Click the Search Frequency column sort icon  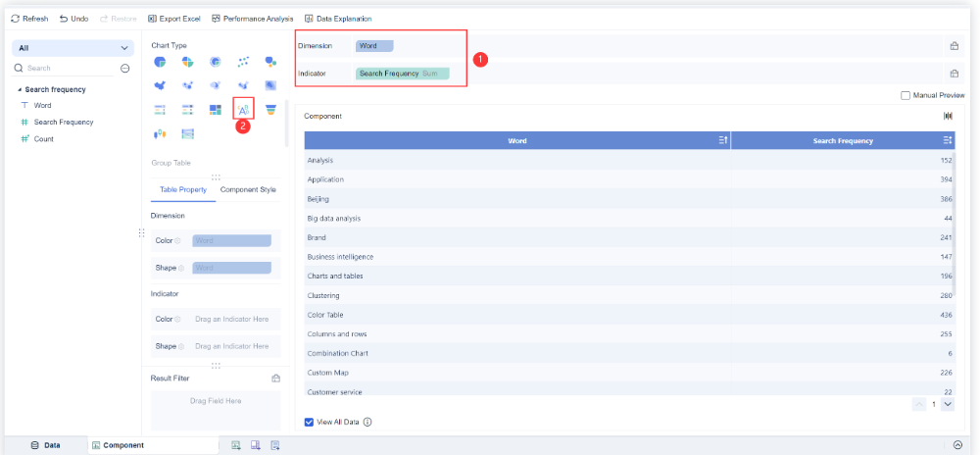[948, 141]
